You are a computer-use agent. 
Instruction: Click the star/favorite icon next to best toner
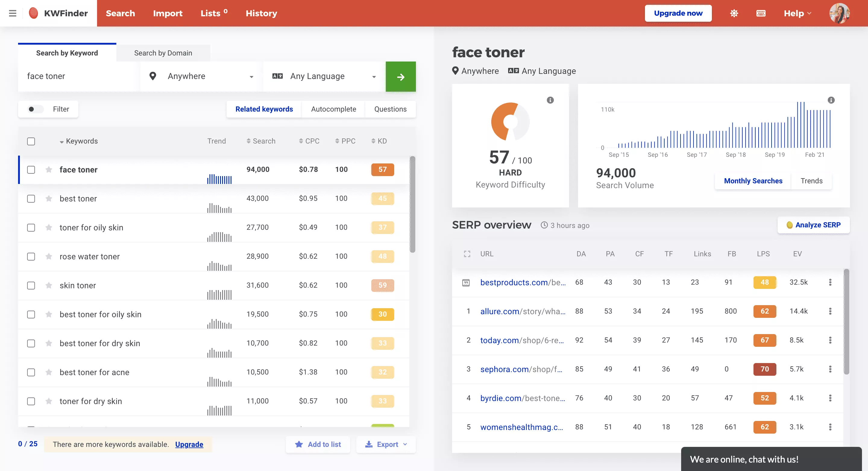pyautogui.click(x=48, y=198)
